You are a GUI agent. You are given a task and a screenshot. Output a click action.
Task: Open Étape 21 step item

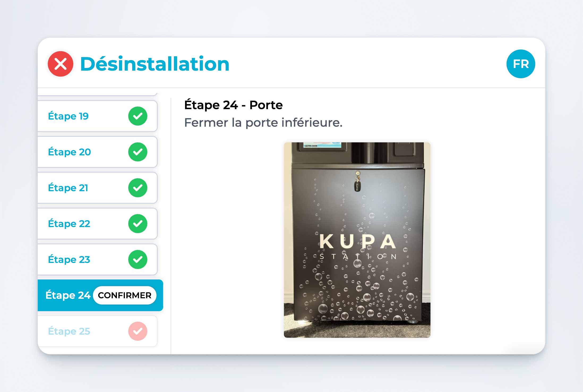tap(68, 188)
